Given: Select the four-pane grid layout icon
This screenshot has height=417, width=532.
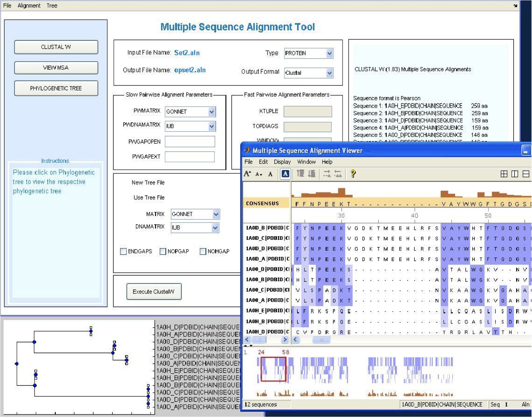Looking at the screenshot, I should tap(504, 174).
